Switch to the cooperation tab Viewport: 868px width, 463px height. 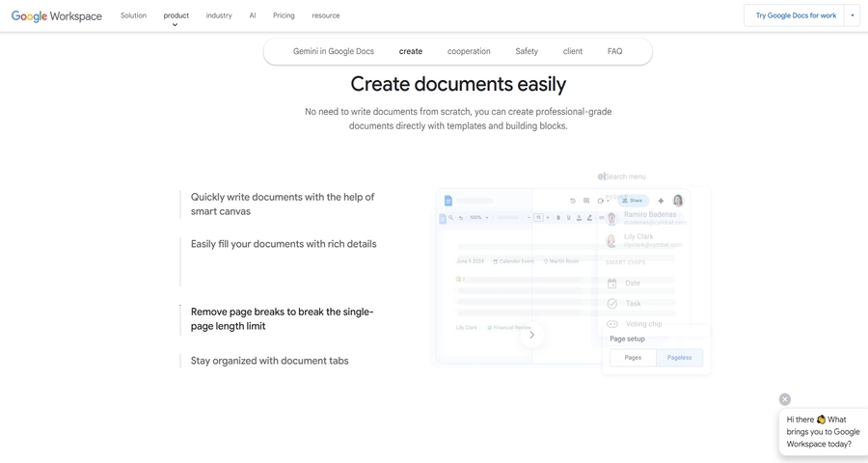[469, 51]
